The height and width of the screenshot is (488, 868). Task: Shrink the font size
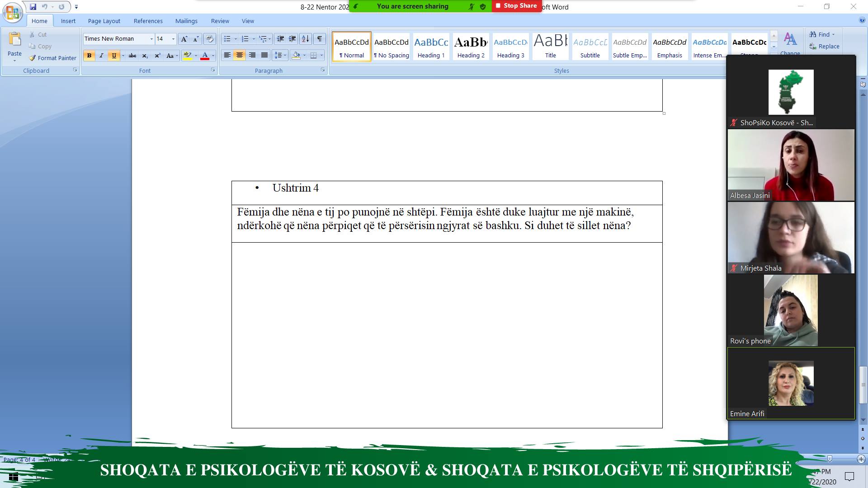pos(196,39)
